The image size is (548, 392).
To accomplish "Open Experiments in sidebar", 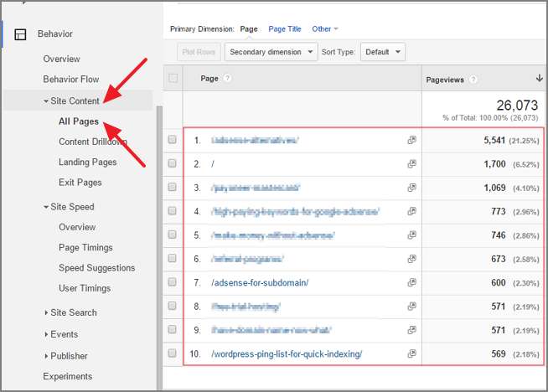I will [x=68, y=376].
